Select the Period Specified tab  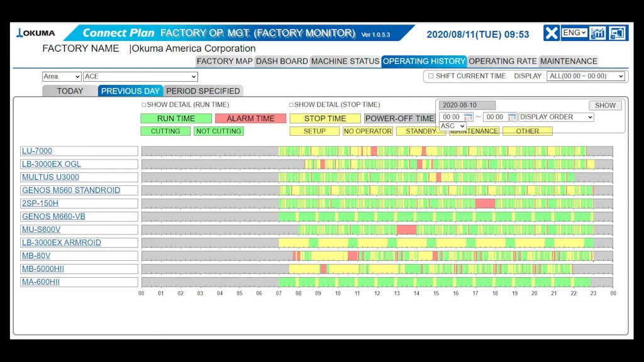(203, 91)
